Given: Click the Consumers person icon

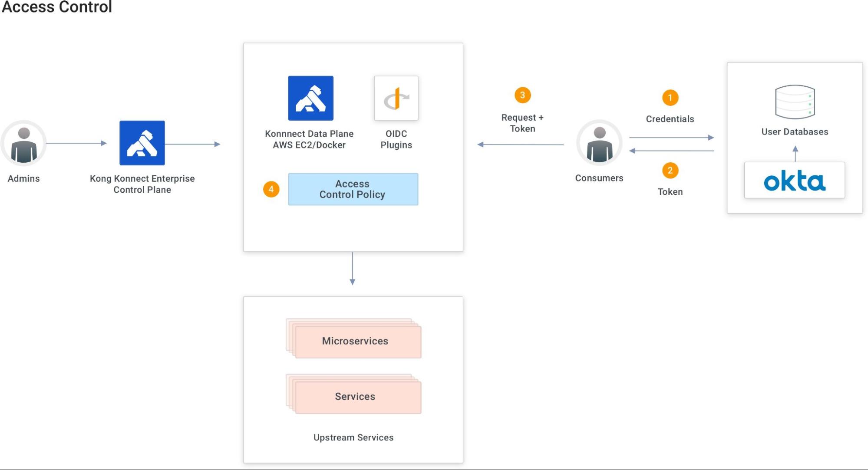Looking at the screenshot, I should click(x=599, y=143).
